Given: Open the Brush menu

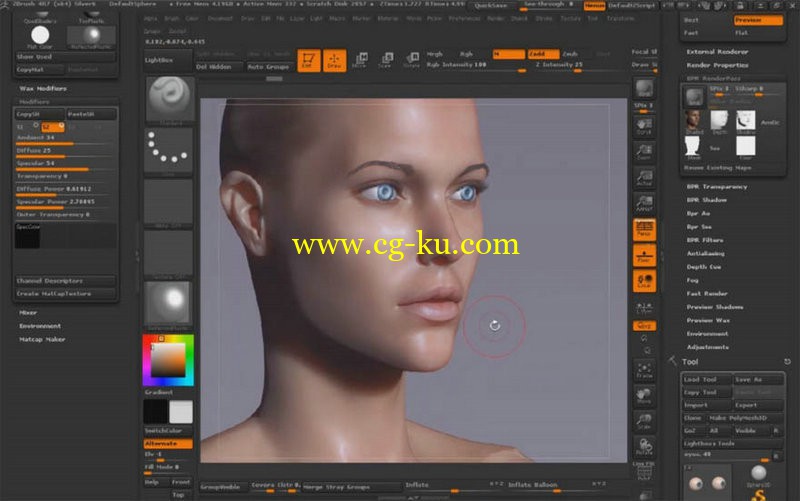Looking at the screenshot, I should [x=171, y=18].
